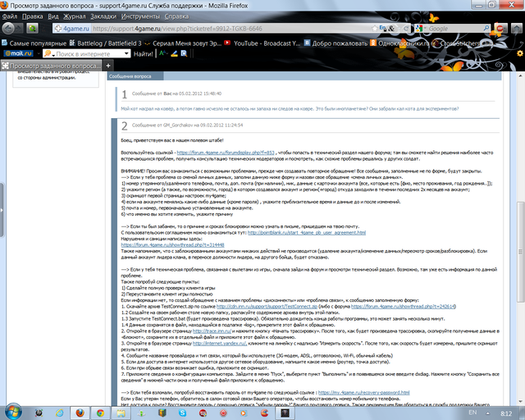
Task: Open the internet.yandex.ru link
Action: click(220, 344)
